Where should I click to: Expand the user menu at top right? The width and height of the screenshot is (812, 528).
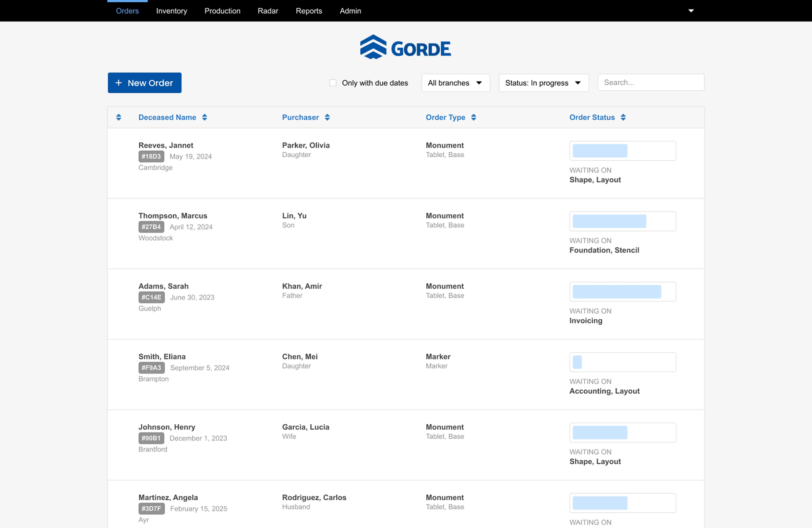pos(691,11)
